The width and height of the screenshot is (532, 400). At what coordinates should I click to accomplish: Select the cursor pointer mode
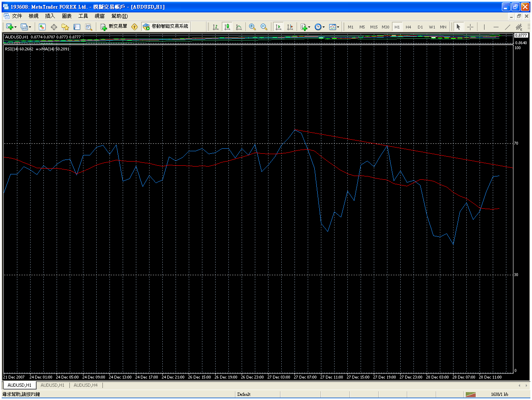(x=458, y=27)
